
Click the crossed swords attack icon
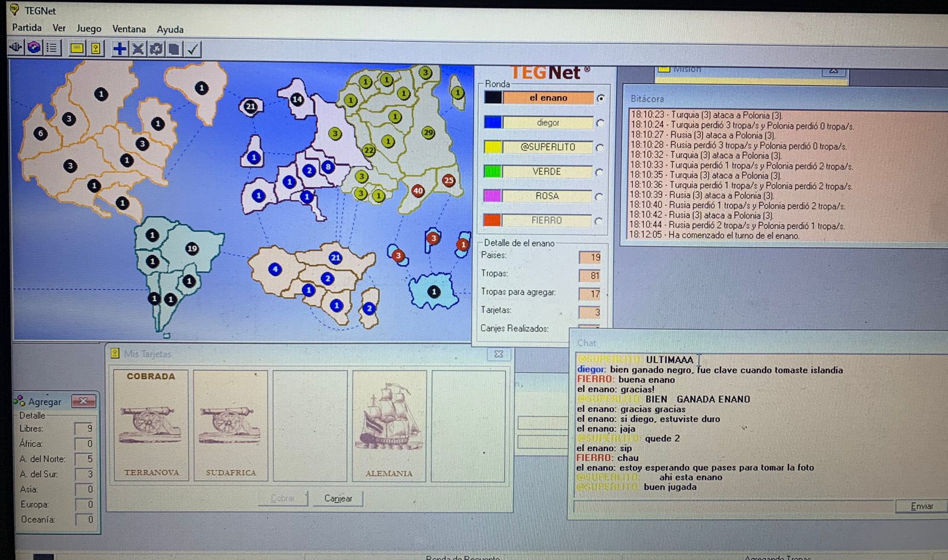pyautogui.click(x=137, y=49)
